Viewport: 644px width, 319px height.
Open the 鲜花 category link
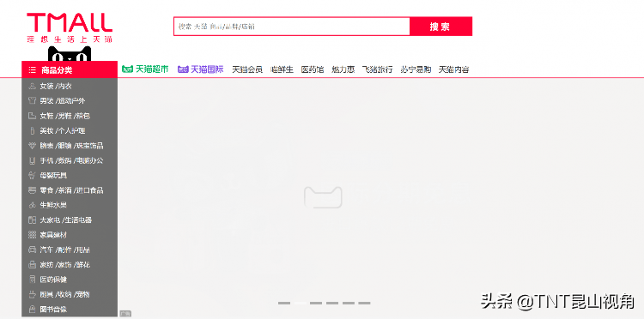coord(83,265)
